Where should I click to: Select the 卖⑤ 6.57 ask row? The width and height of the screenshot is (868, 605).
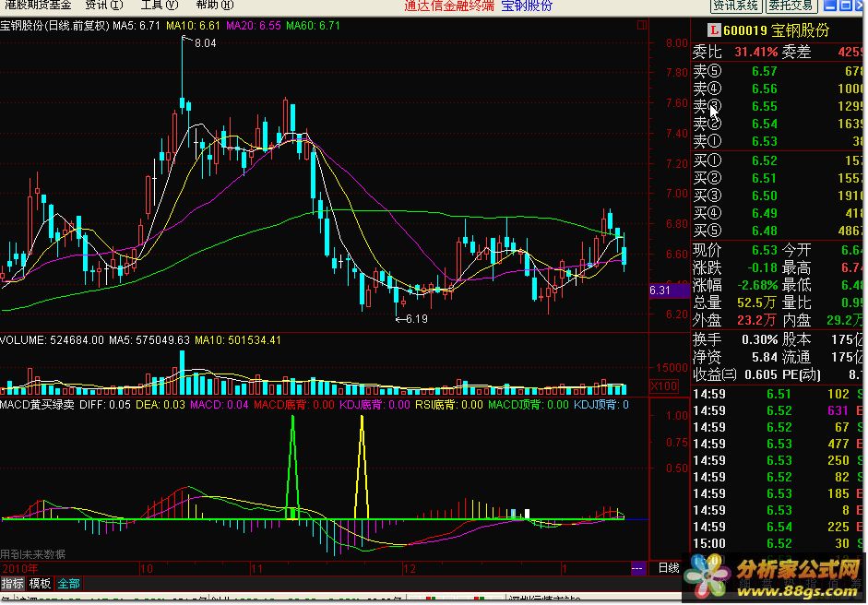coord(778,71)
